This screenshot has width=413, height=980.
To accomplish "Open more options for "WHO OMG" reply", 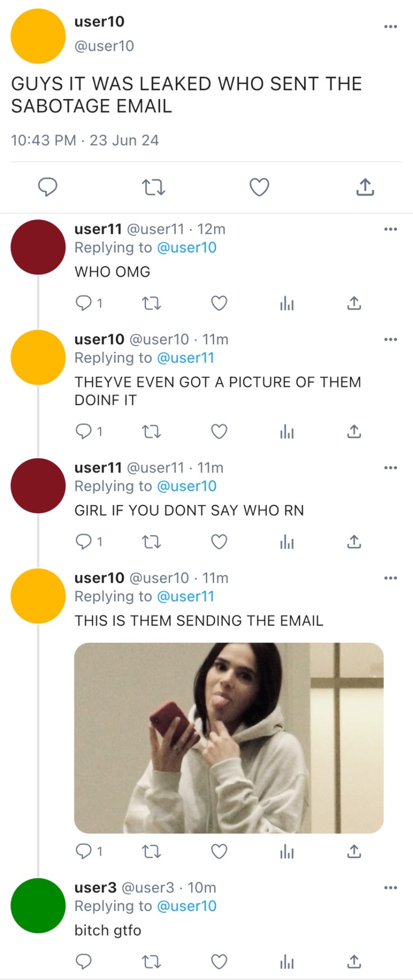I will coord(391,229).
